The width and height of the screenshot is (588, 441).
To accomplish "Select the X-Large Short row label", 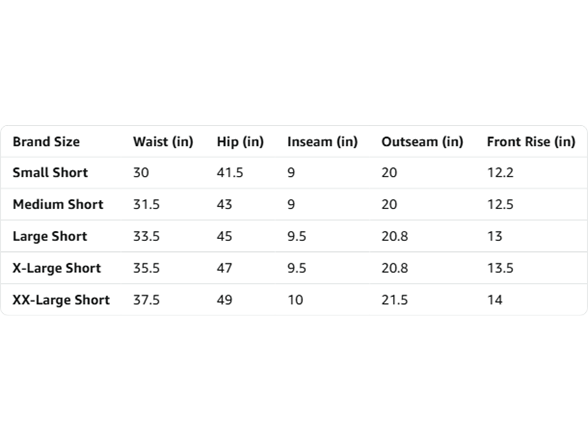I will (x=57, y=268).
